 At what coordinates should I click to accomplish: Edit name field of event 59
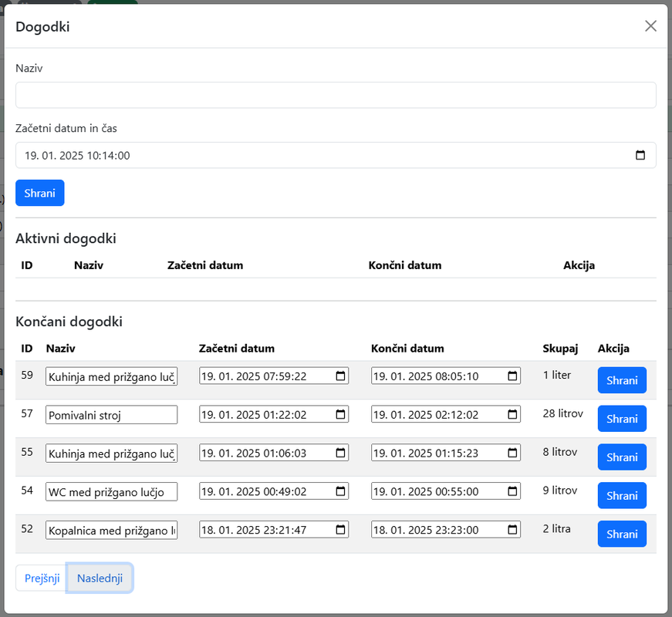point(111,376)
